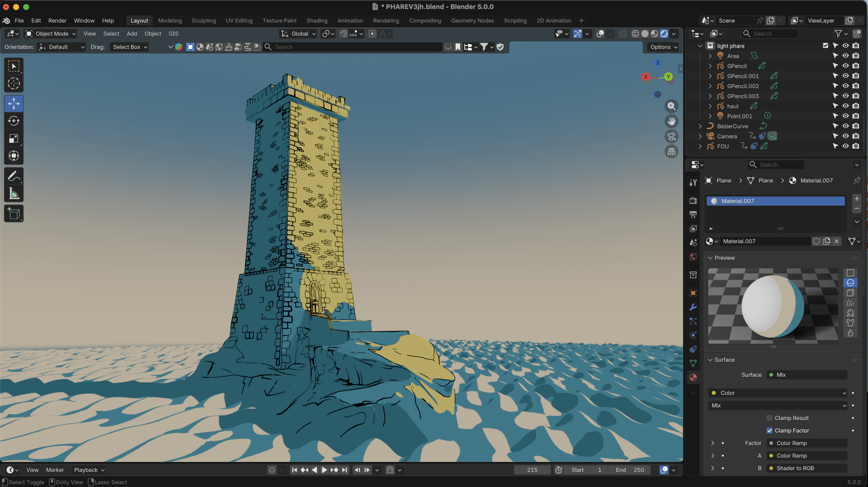Open the Object Mode dropdown
This screenshot has width=868, height=487.
tap(51, 34)
